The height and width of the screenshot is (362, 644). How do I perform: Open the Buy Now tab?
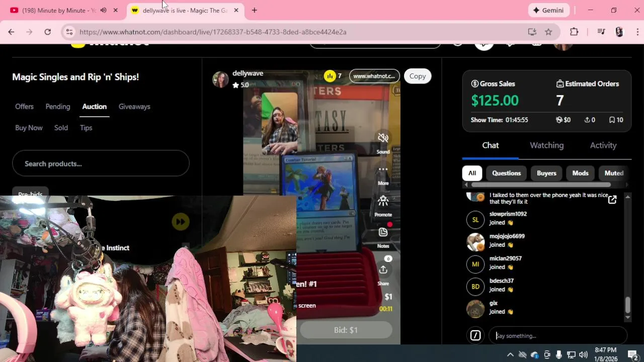[29, 128]
